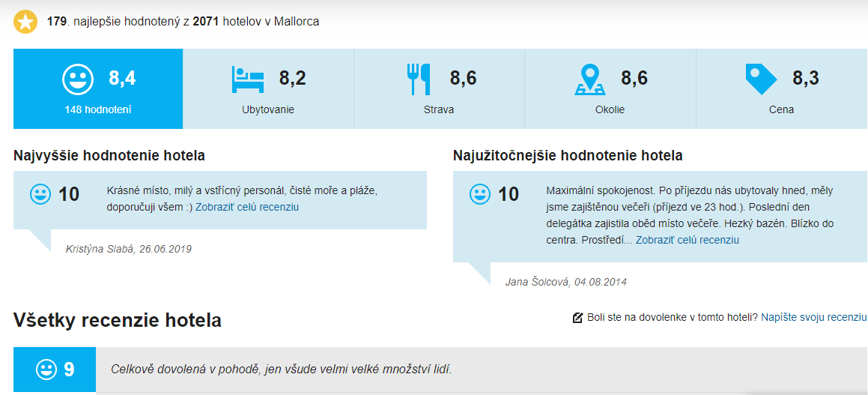Click the price tag icon

click(x=761, y=79)
